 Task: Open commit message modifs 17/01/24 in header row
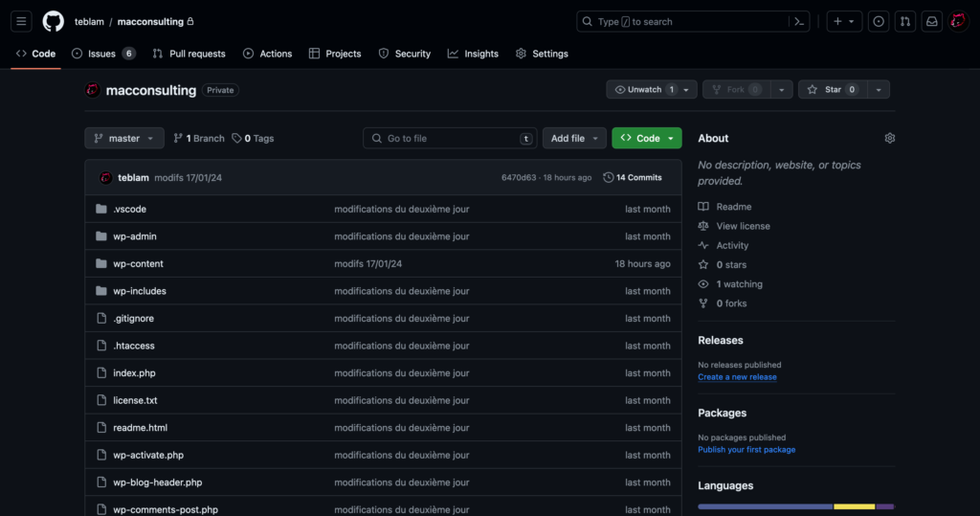(189, 178)
